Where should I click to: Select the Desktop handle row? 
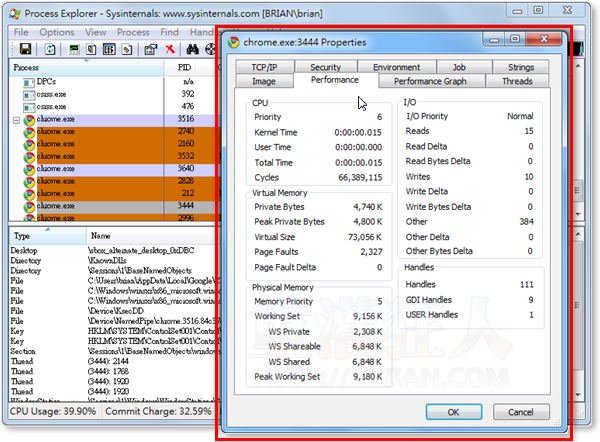click(113, 251)
